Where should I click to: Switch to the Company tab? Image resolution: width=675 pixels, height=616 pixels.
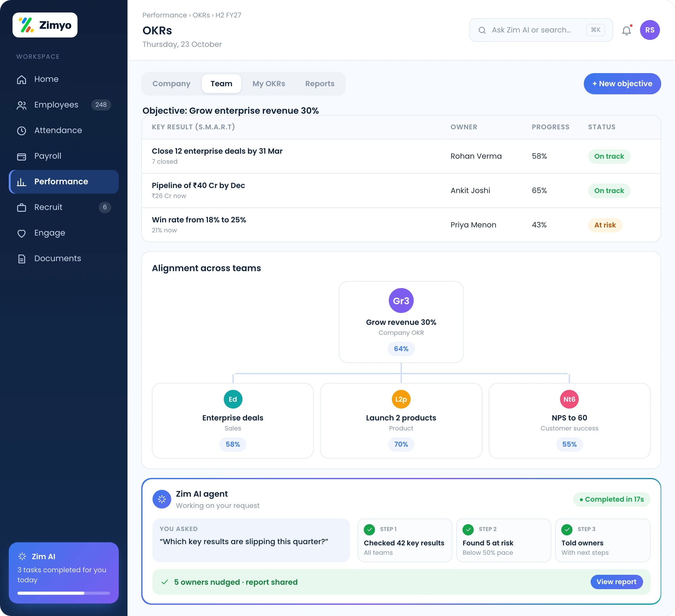coord(172,84)
